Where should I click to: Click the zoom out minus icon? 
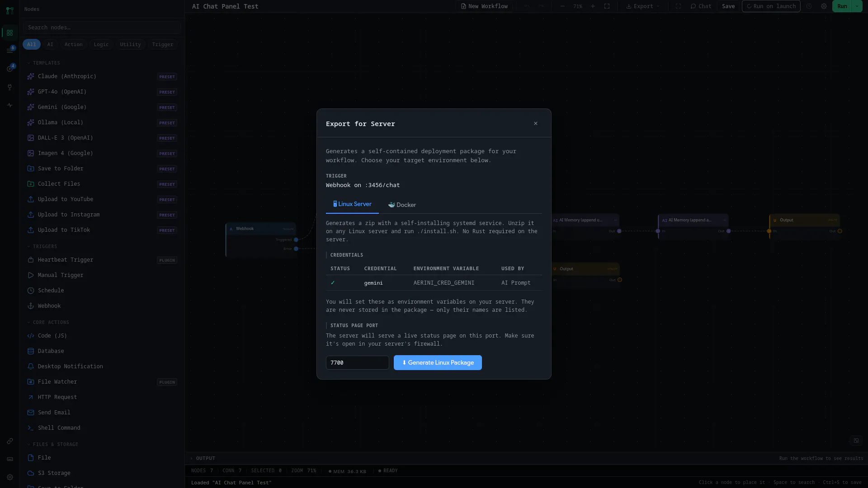click(562, 6)
